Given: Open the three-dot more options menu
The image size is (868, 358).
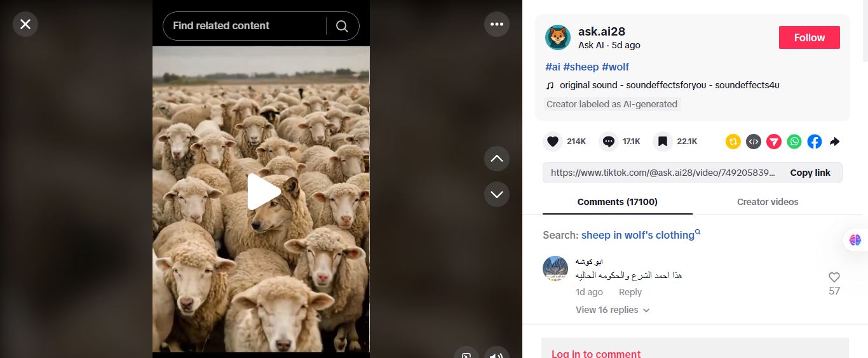Looking at the screenshot, I should 497,25.
